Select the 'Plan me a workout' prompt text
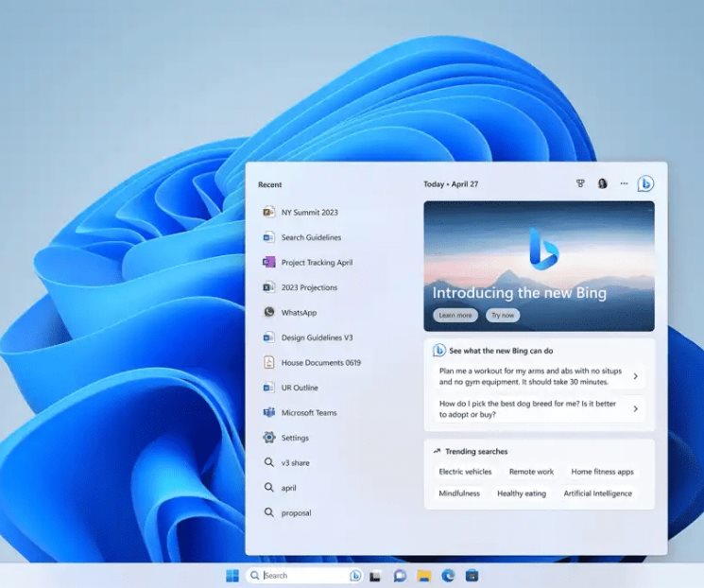704x588 pixels. pyautogui.click(x=530, y=376)
